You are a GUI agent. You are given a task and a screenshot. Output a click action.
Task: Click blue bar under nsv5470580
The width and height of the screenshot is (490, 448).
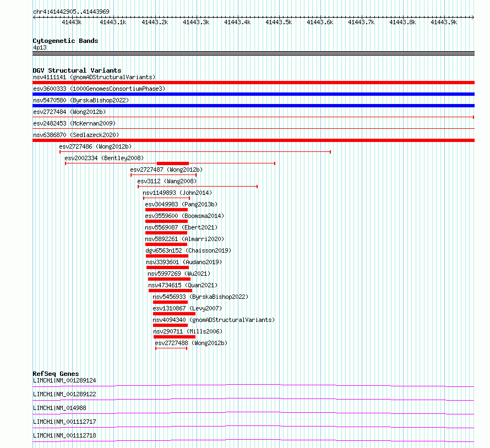[253, 106]
